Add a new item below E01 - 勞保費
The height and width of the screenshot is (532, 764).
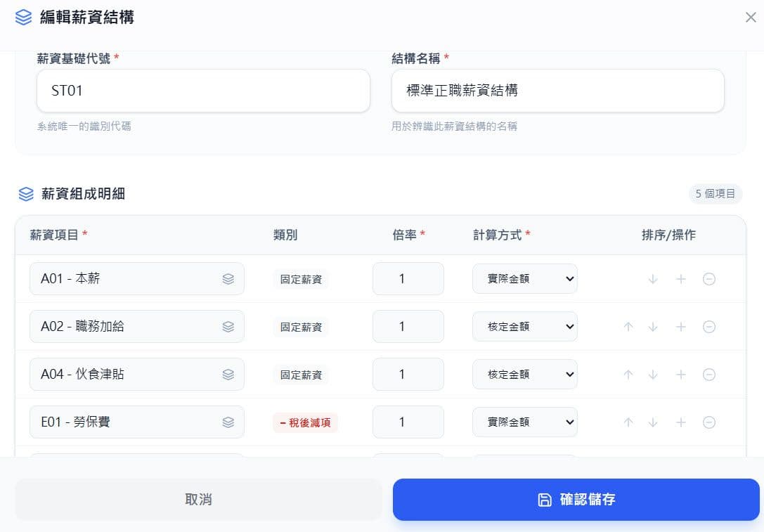click(x=681, y=422)
